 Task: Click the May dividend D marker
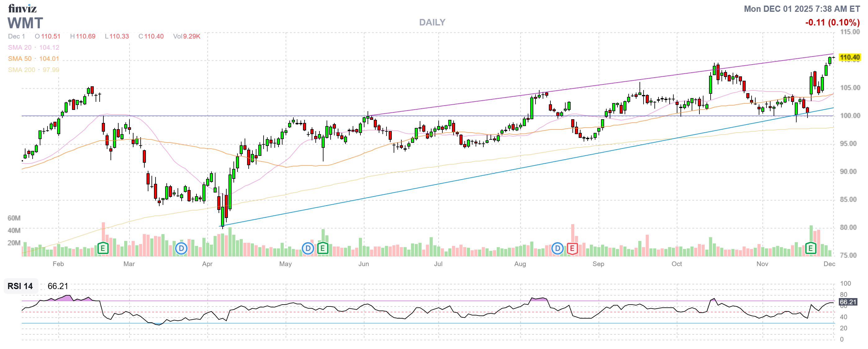click(x=308, y=249)
